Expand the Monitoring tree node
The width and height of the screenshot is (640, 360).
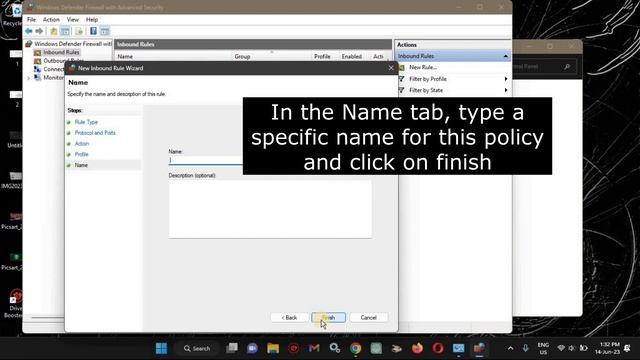click(x=28, y=78)
